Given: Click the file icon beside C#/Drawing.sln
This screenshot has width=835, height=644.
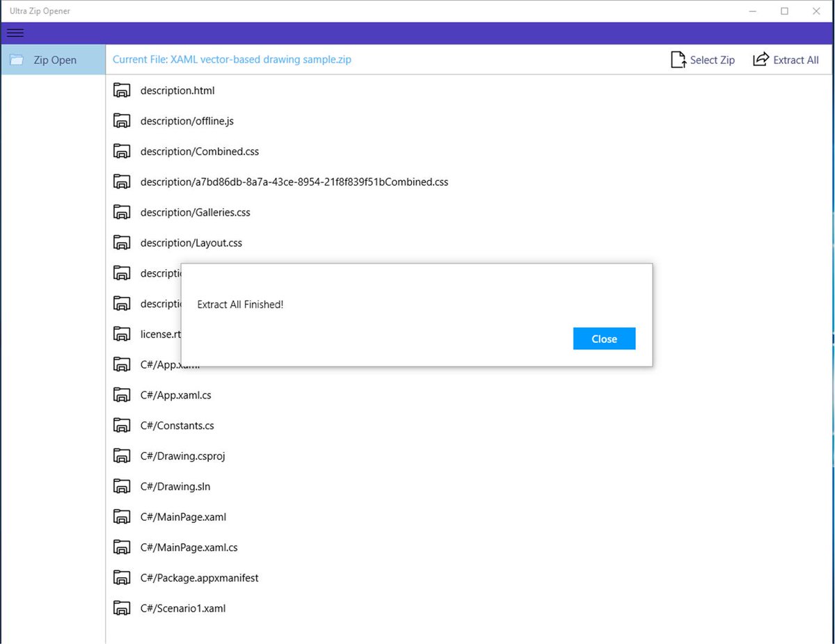Looking at the screenshot, I should (x=122, y=486).
